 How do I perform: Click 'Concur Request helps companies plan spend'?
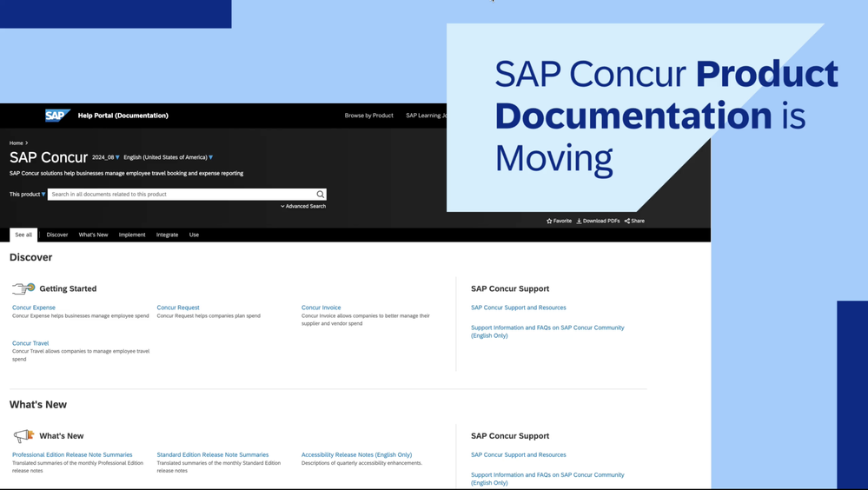[x=209, y=315]
